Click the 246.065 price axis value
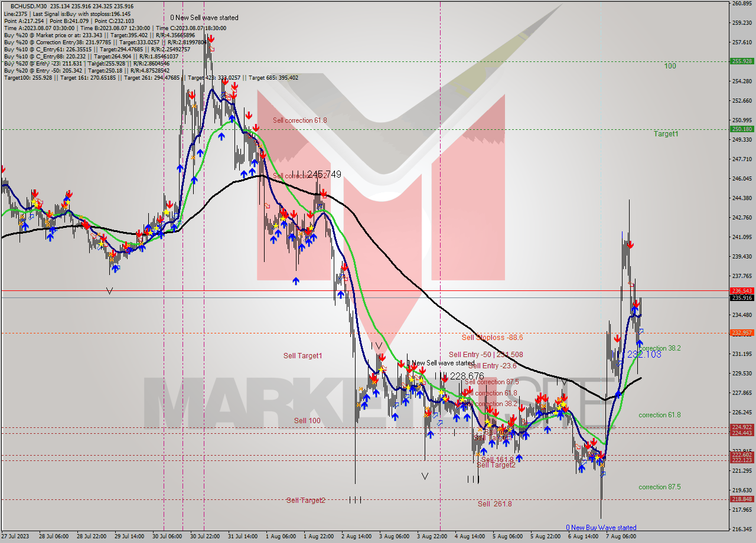Screen dimensions: 756x543 pyautogui.click(x=741, y=178)
